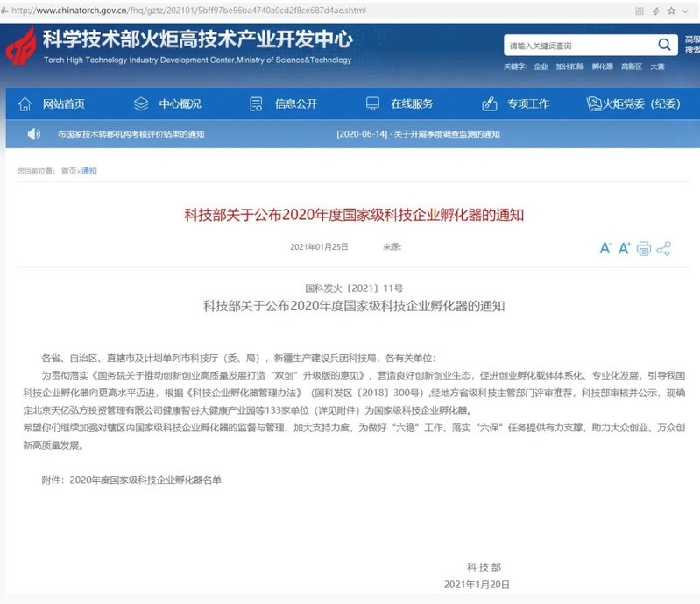700x604 pixels.
Task: Click the insecure site icon in address bar
Action: tap(4, 11)
